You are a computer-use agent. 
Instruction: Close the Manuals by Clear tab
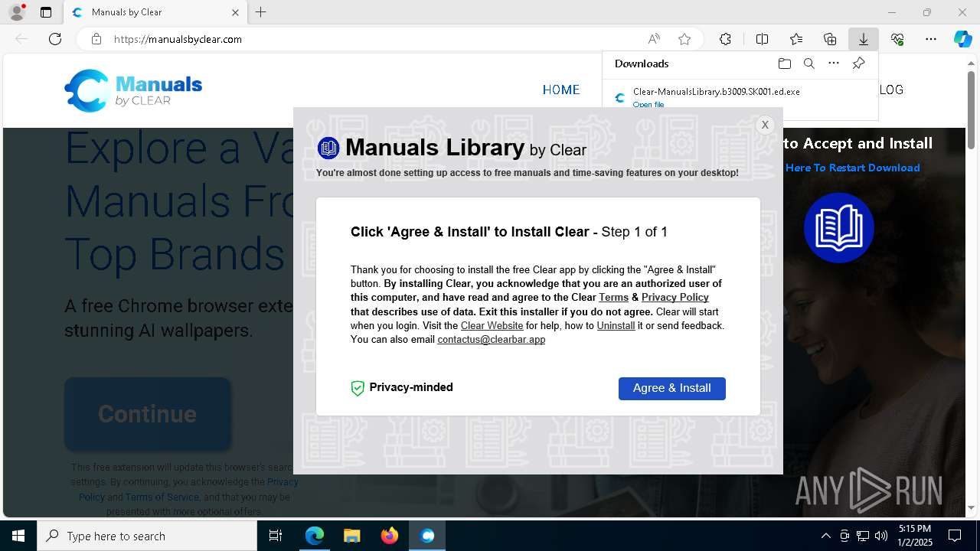[235, 12]
